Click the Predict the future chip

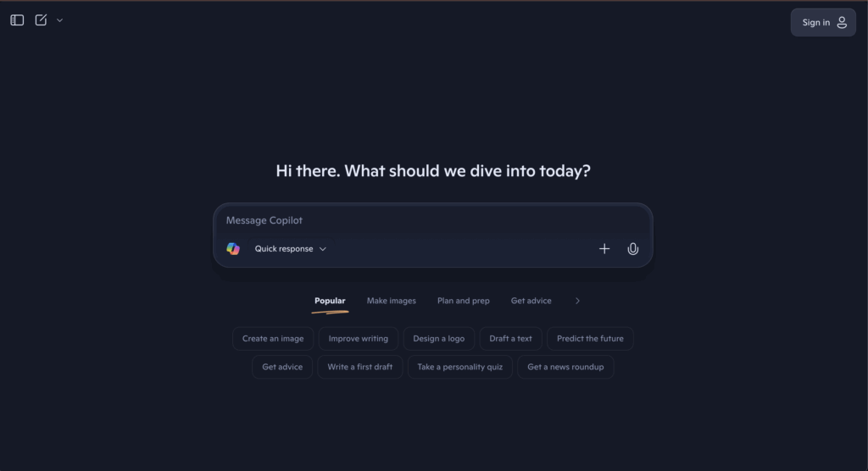coord(590,339)
